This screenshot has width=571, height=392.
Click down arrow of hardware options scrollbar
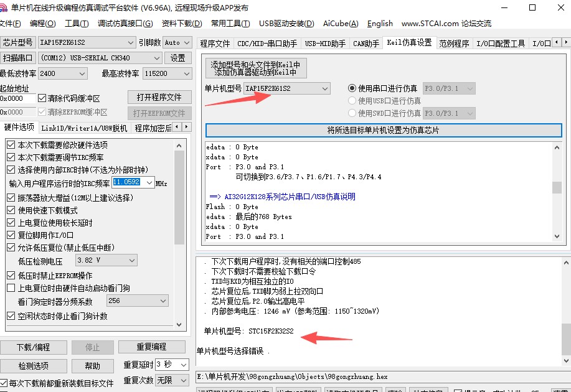[x=179, y=324]
